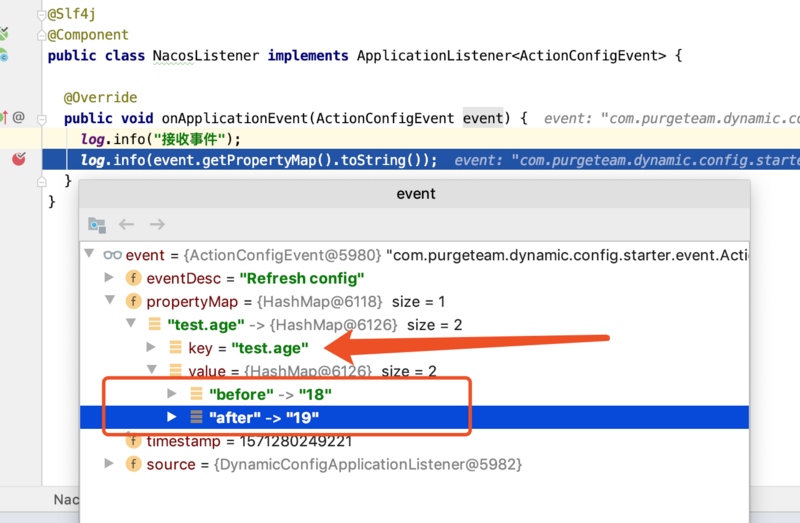Click the entry icon beside "before" -> "18"
The image size is (800, 523).
[x=196, y=393]
